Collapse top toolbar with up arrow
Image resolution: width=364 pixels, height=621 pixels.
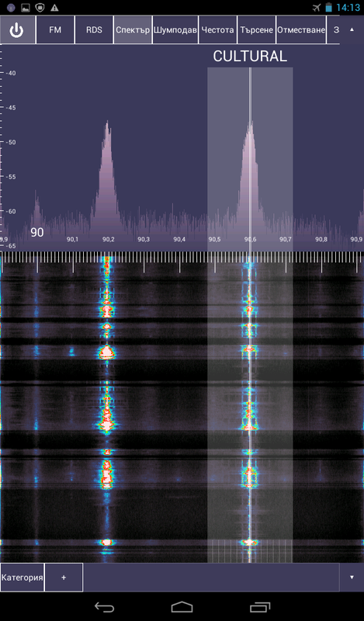tap(352, 29)
